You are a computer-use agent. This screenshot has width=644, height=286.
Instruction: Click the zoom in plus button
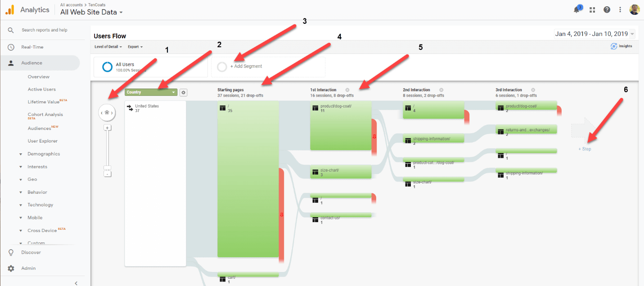click(107, 127)
